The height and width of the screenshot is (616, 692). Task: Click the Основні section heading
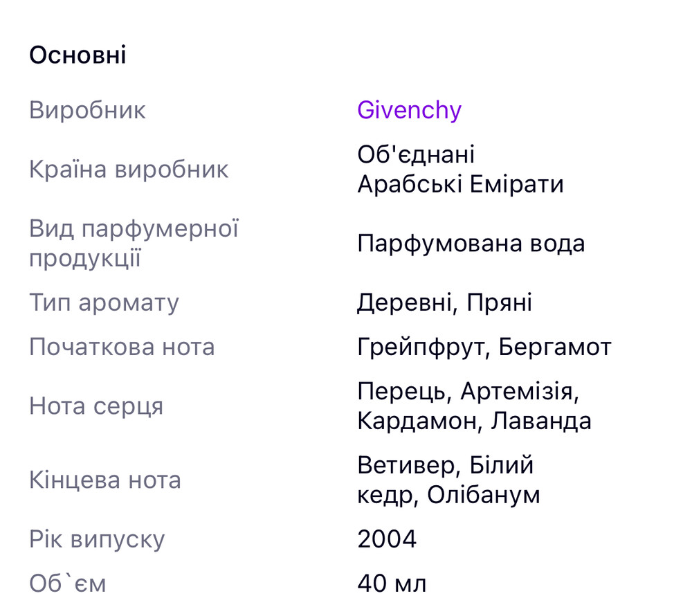78,55
